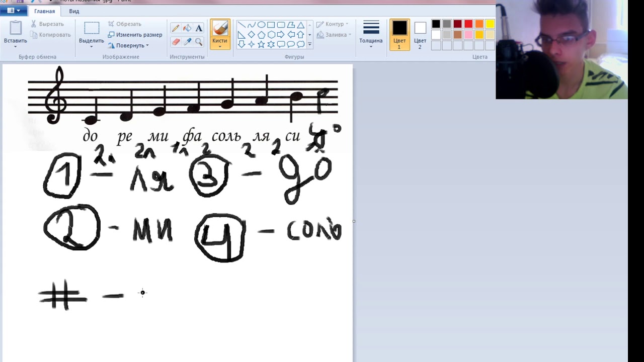
Task: Select the Fill with color bucket tool
Action: 187,28
